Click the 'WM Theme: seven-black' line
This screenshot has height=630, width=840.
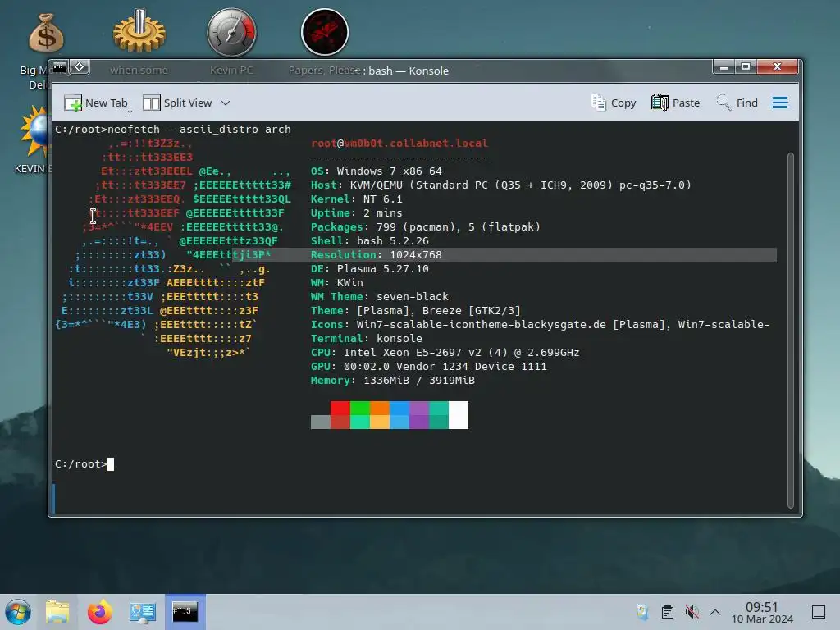(x=379, y=297)
